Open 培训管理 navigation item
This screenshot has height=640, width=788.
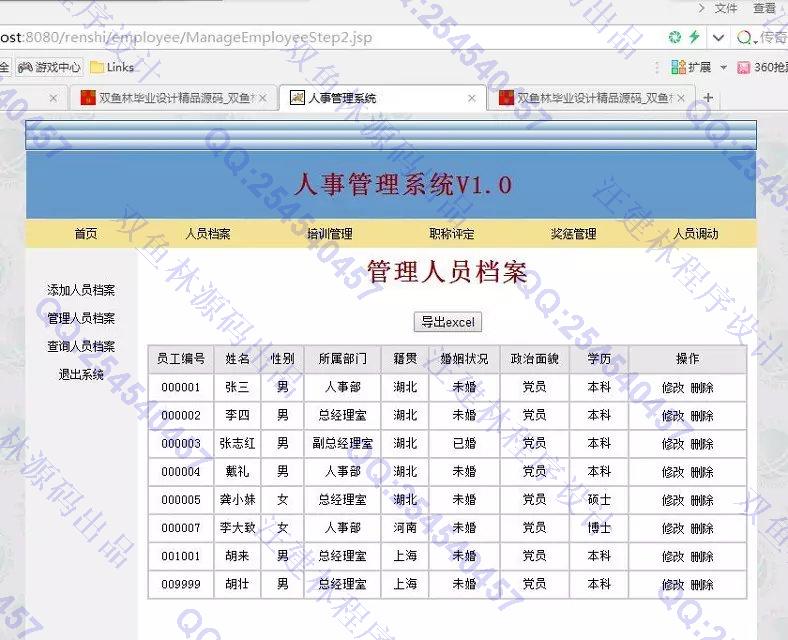330,234
